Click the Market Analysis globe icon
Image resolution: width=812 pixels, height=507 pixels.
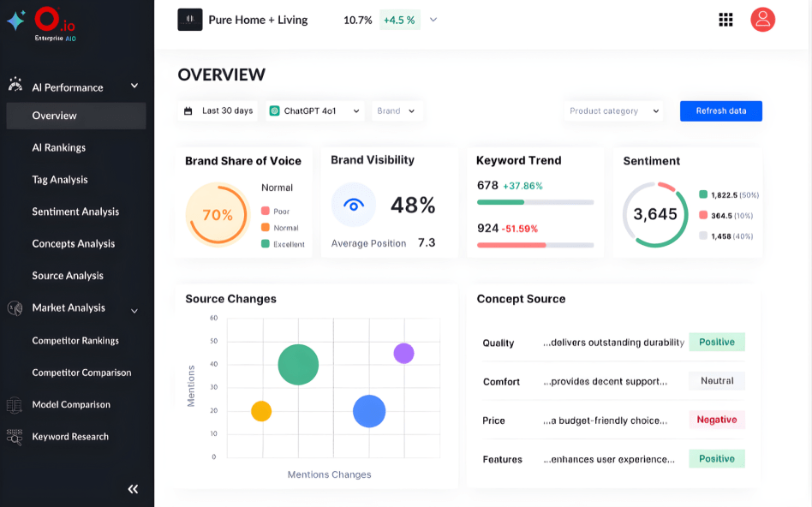tap(15, 308)
